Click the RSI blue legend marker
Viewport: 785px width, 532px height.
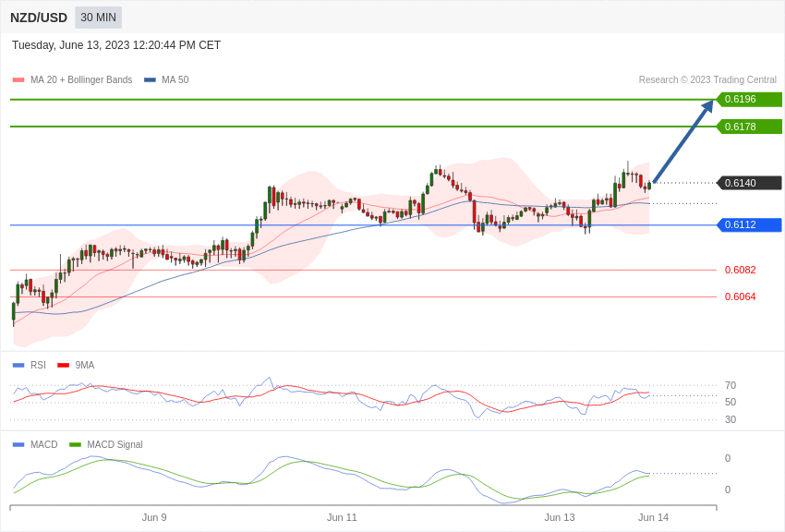[x=18, y=365]
